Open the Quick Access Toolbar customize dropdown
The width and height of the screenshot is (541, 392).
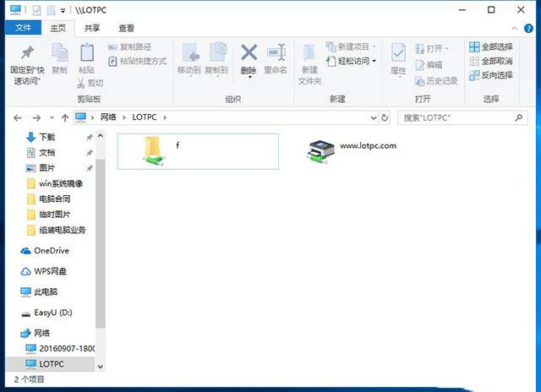coord(63,11)
